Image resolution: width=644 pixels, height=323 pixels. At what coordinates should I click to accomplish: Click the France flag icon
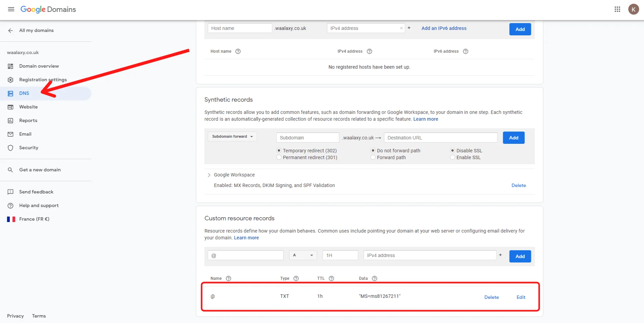point(11,219)
